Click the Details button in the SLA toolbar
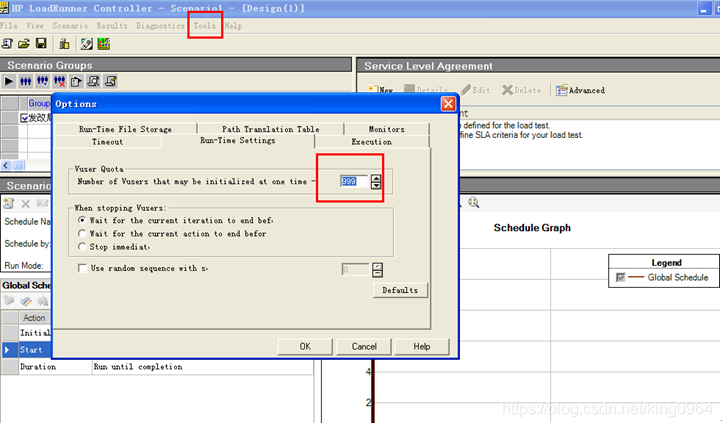 click(x=426, y=90)
